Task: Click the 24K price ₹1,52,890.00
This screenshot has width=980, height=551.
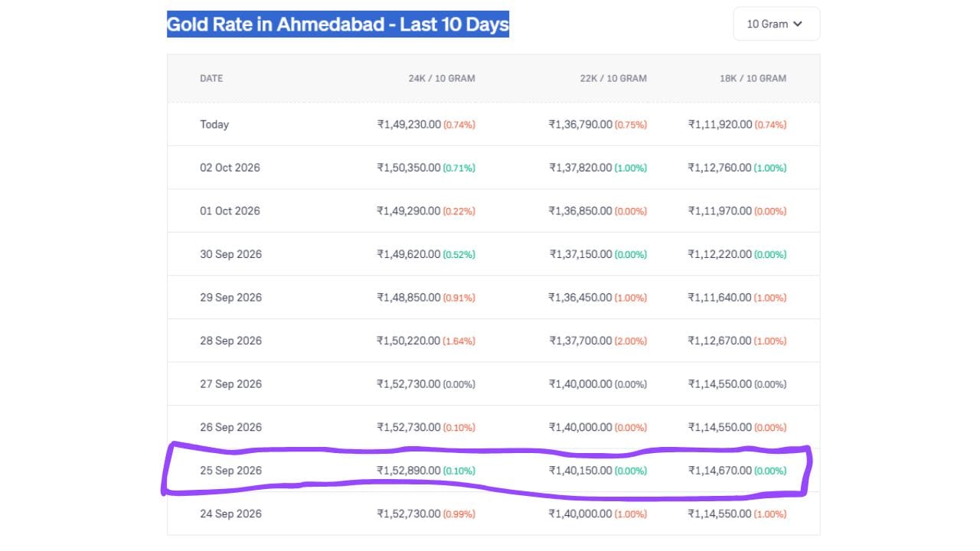Action: (x=409, y=471)
